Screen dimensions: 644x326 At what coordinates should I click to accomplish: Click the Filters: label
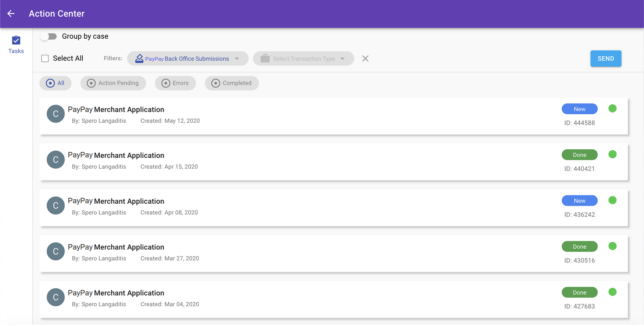pos(113,58)
